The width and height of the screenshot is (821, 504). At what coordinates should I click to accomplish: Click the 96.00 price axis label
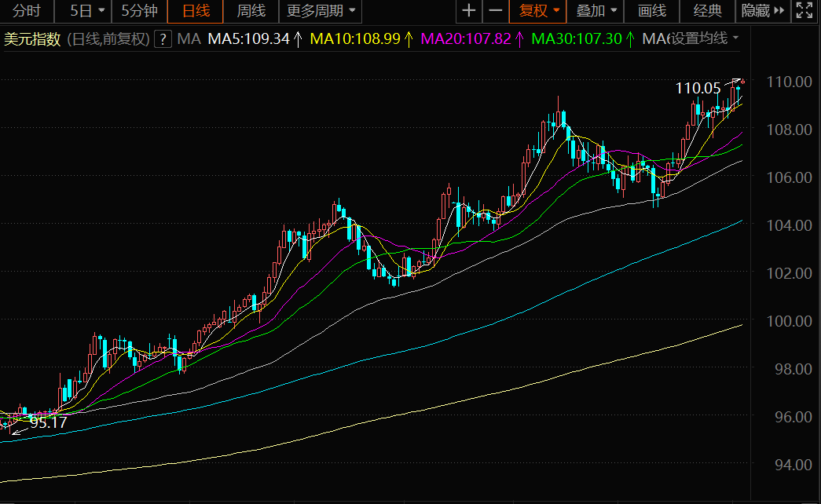tap(793, 417)
